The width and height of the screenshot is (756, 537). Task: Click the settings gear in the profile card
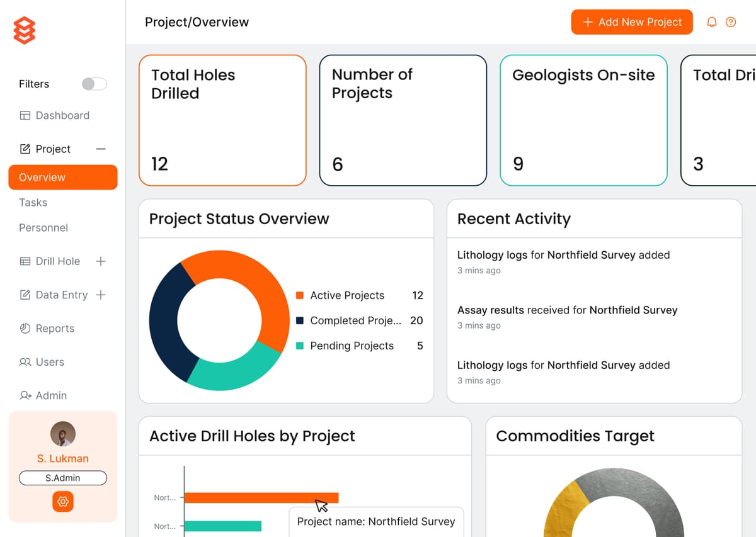(62, 502)
